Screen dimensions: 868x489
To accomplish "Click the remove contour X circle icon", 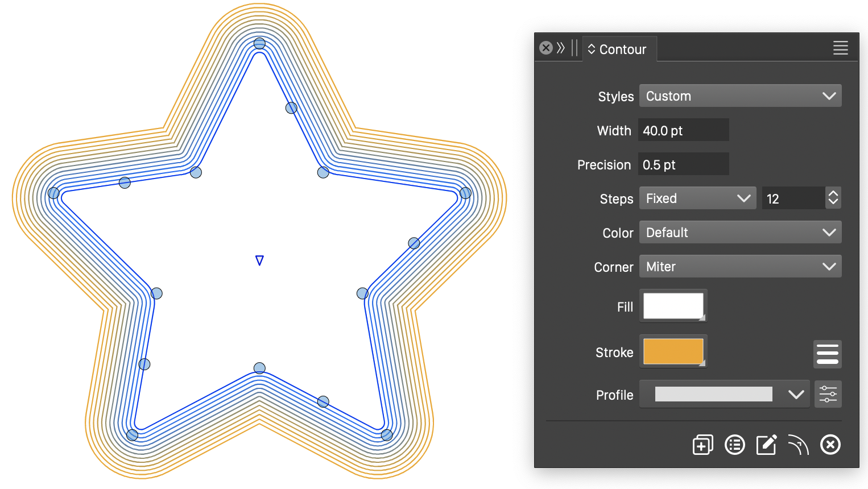I will point(830,445).
